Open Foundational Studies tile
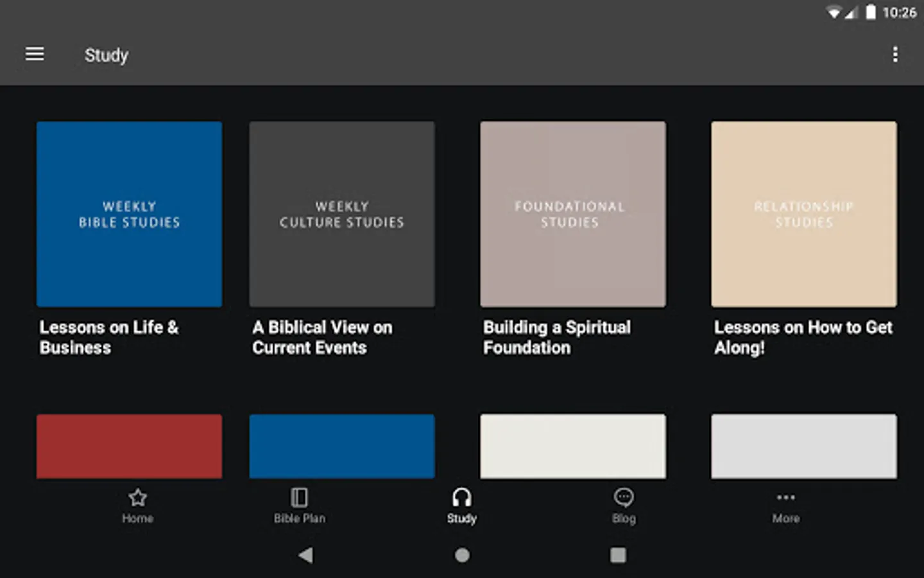 click(x=573, y=214)
